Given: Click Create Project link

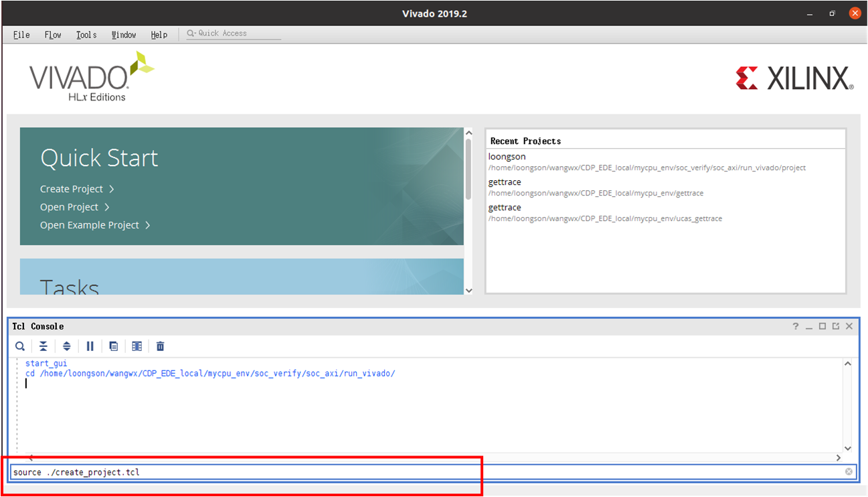Looking at the screenshot, I should 72,189.
